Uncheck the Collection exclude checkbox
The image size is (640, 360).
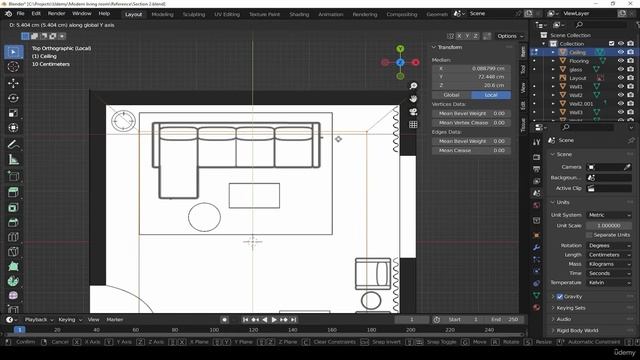coord(611,43)
